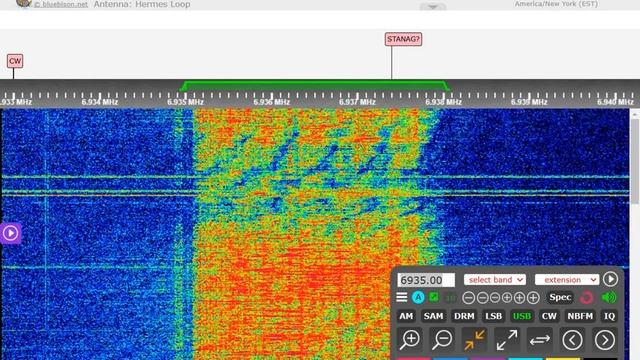Step frequency down by the largest minus button
This screenshot has height=360, width=640.
tap(469, 298)
